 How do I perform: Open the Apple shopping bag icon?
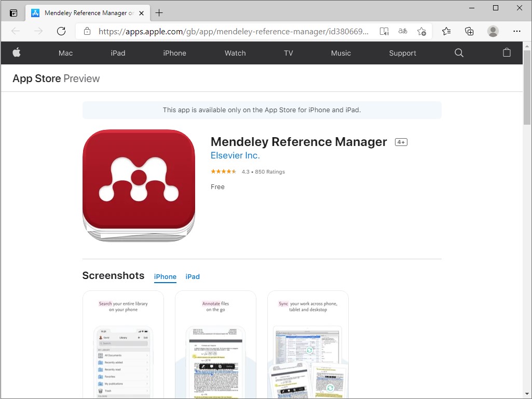(507, 52)
